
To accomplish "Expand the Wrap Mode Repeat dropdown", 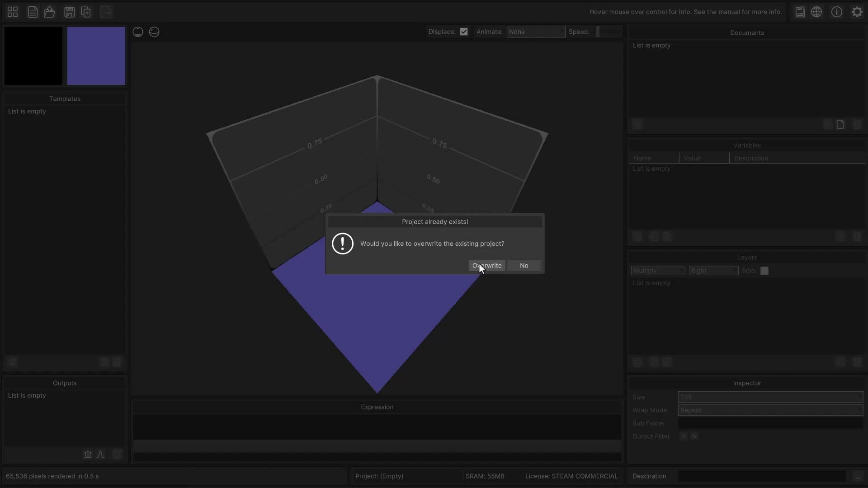I will (770, 410).
